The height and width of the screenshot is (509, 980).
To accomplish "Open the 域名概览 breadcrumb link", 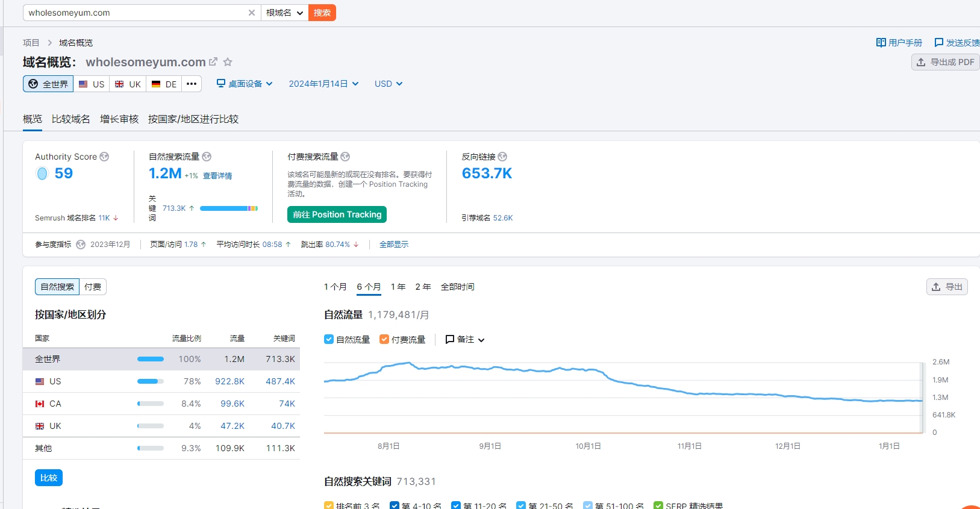I will tap(76, 43).
